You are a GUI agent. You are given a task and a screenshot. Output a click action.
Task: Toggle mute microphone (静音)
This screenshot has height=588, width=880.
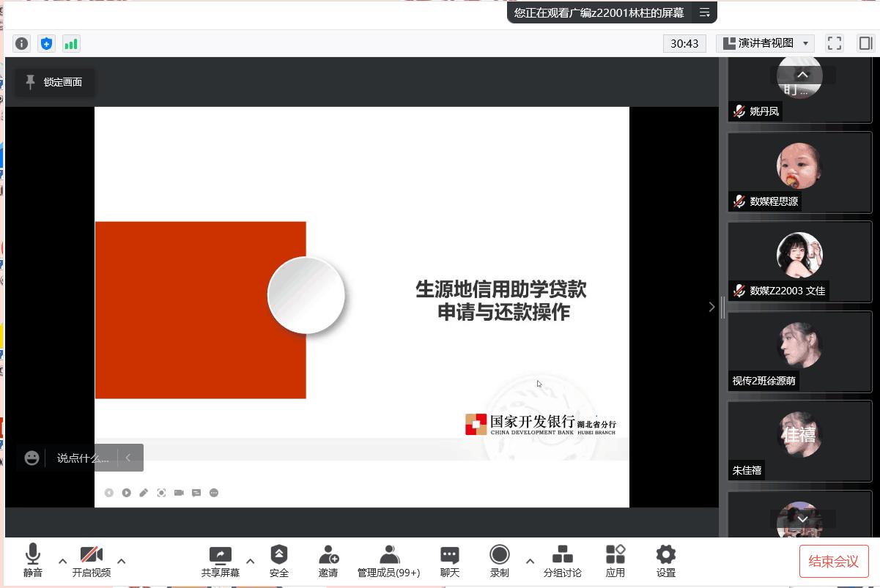pyautogui.click(x=33, y=561)
